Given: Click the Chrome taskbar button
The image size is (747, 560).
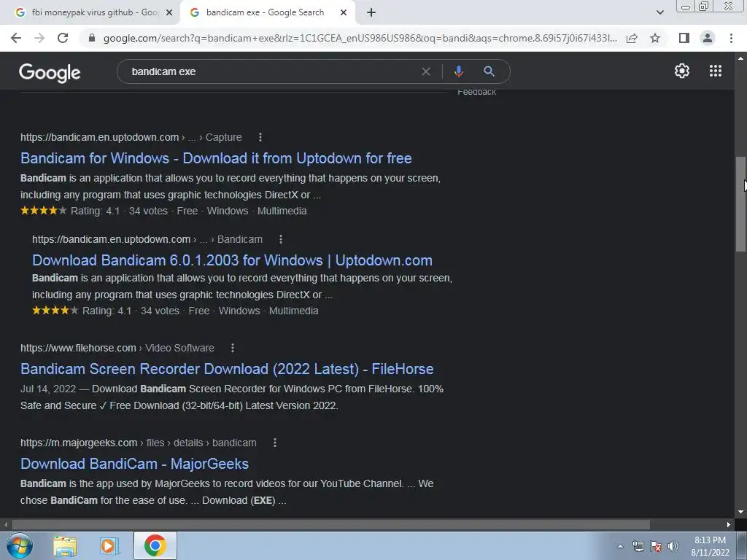Looking at the screenshot, I should click(x=155, y=545).
